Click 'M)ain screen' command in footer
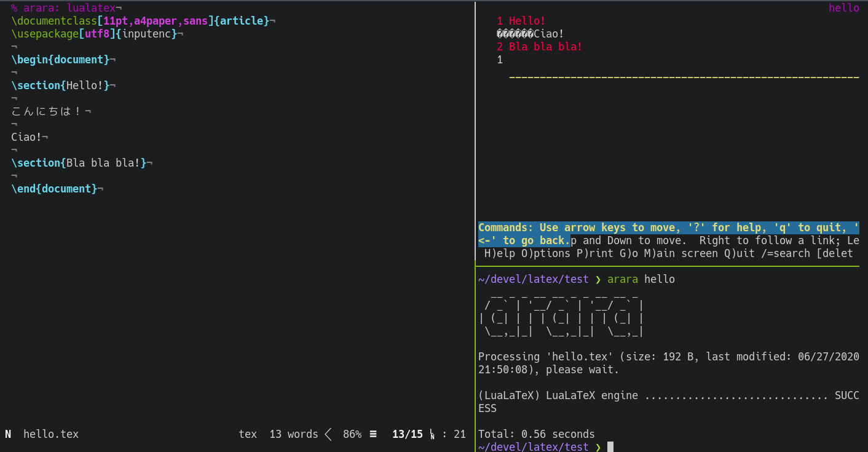 pos(681,253)
